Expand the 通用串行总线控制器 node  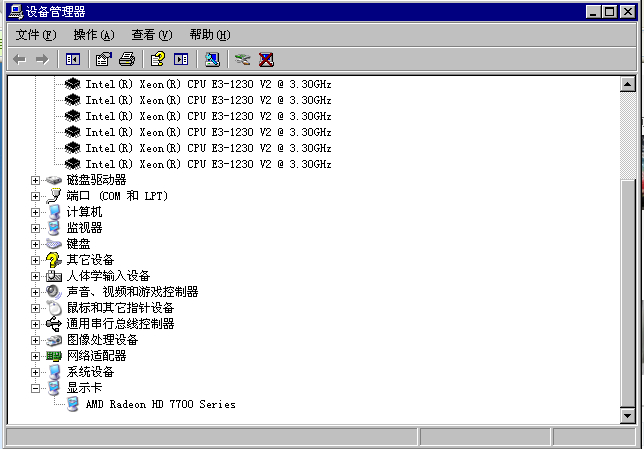point(35,325)
